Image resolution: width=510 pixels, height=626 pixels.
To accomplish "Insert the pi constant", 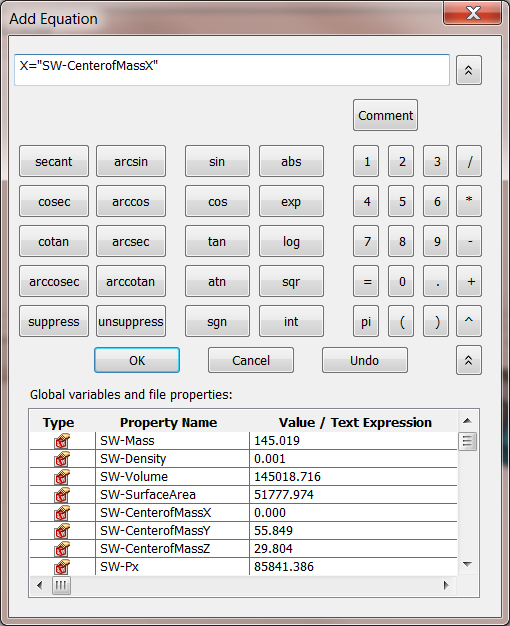I will coord(366,321).
